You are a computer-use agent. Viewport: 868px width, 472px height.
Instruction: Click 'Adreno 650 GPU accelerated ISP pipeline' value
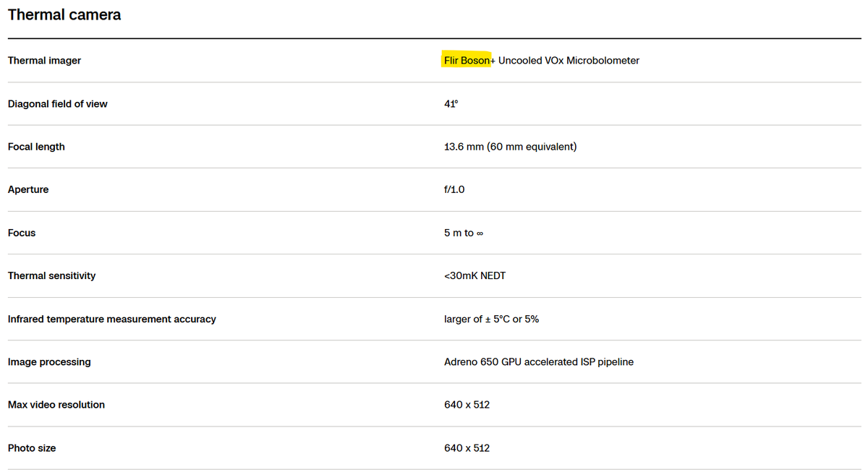[x=539, y=361]
